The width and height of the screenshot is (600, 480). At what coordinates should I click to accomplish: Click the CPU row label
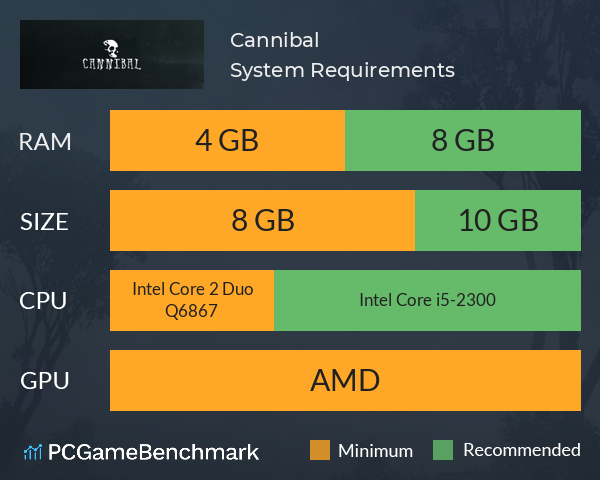point(43,301)
